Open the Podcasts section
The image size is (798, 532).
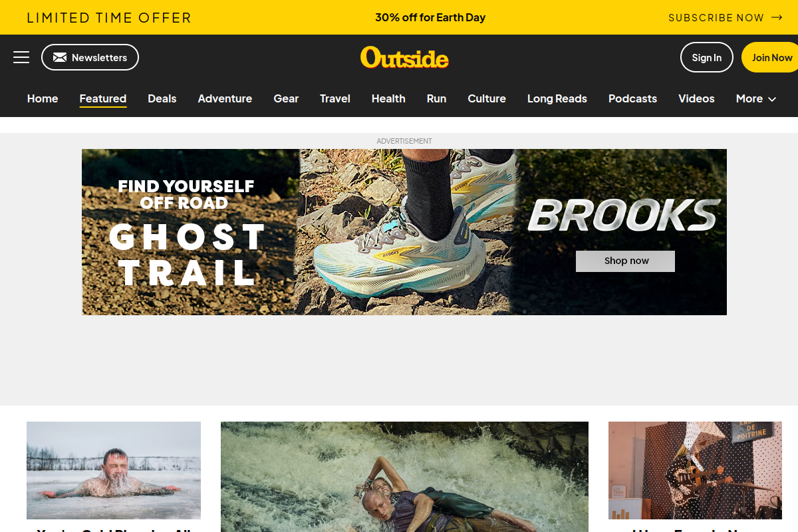pos(632,98)
